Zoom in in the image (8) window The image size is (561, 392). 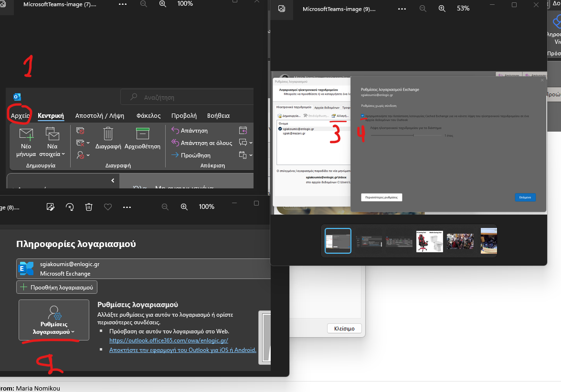[184, 206]
